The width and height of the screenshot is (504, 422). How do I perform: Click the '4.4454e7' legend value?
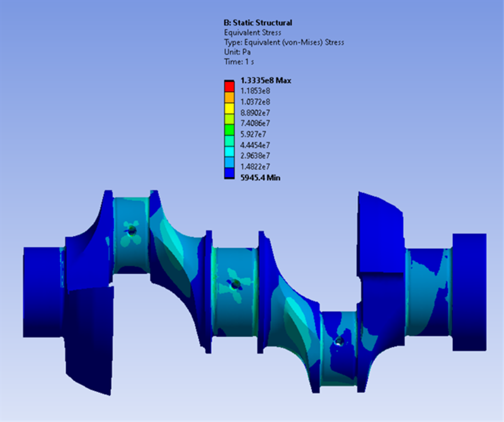255,145
